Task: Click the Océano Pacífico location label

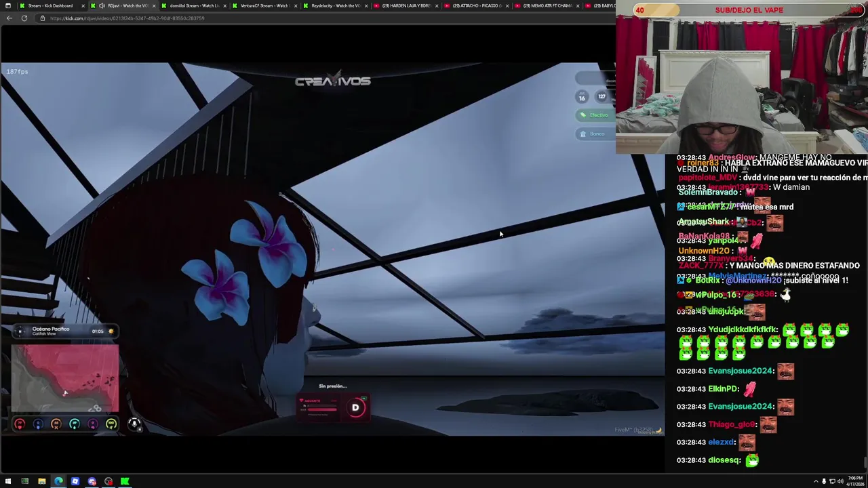Action: pyautogui.click(x=51, y=329)
